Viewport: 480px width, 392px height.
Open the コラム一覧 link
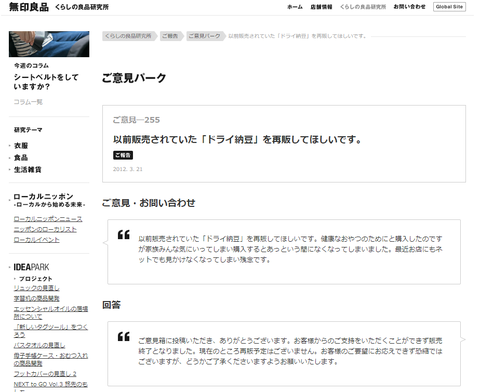point(28,102)
